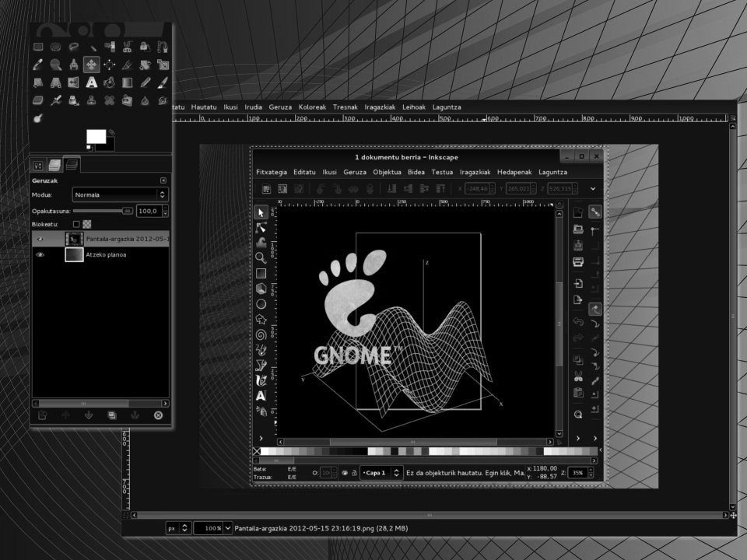Open the Tresnak menu
The image size is (747, 560).
(x=345, y=107)
